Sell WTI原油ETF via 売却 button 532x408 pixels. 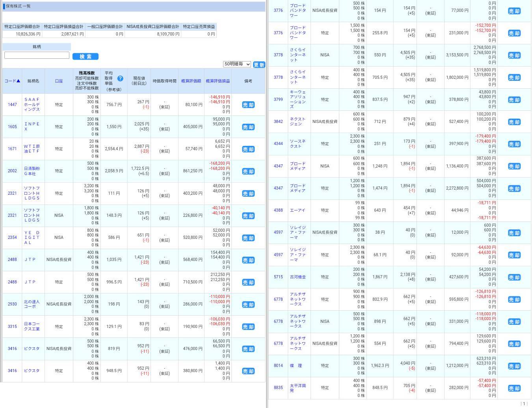(x=248, y=149)
